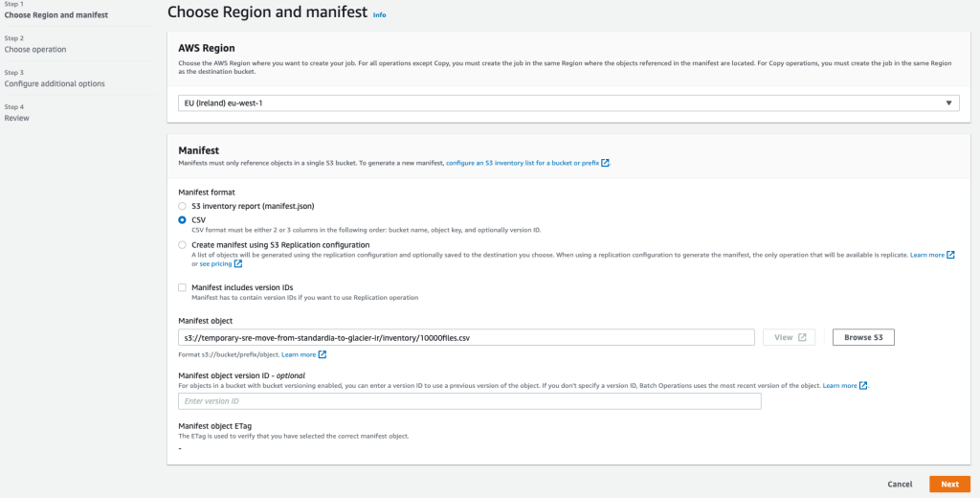Click external icon beside see pricing
980x498 pixels.
coord(238,264)
